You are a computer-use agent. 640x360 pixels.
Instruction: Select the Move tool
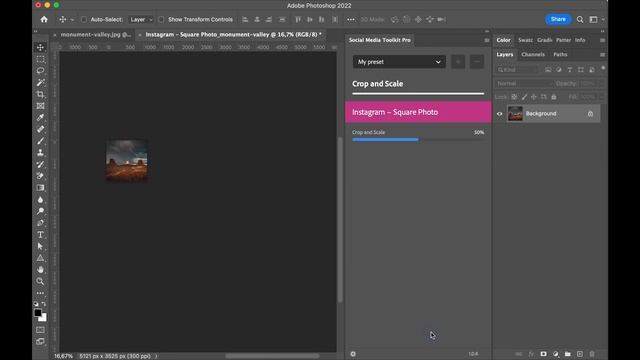click(x=40, y=47)
